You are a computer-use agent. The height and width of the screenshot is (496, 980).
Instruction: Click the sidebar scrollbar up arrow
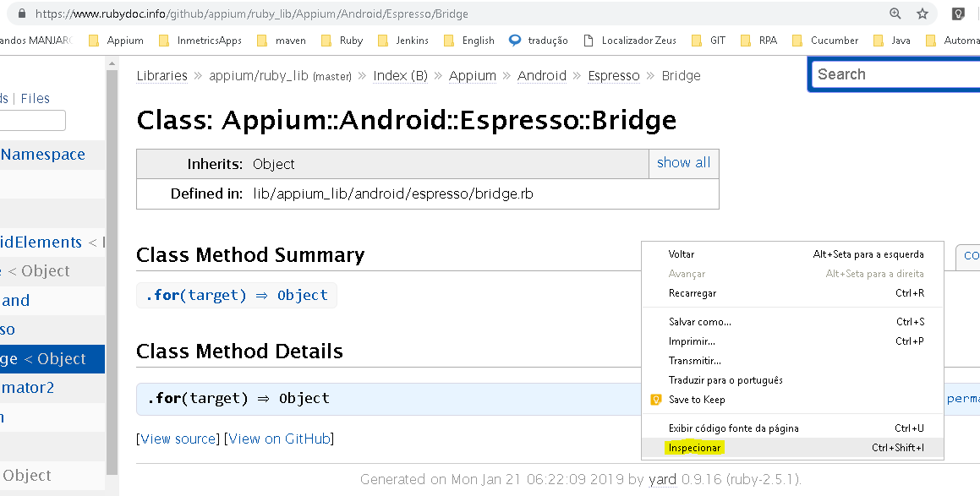pyautogui.click(x=112, y=63)
